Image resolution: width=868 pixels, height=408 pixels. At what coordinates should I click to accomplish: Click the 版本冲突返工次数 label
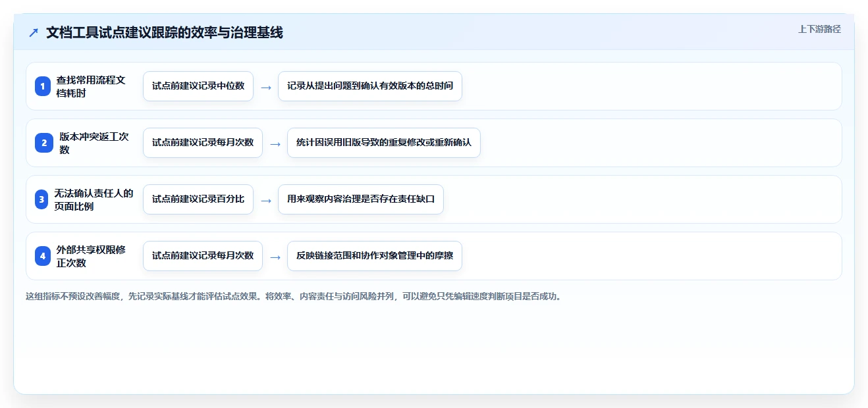(x=94, y=143)
